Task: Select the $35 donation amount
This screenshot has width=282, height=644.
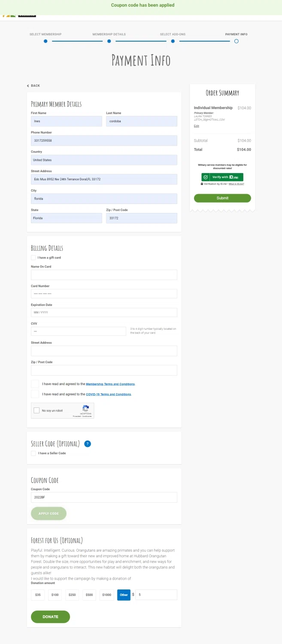Action: tap(38, 595)
